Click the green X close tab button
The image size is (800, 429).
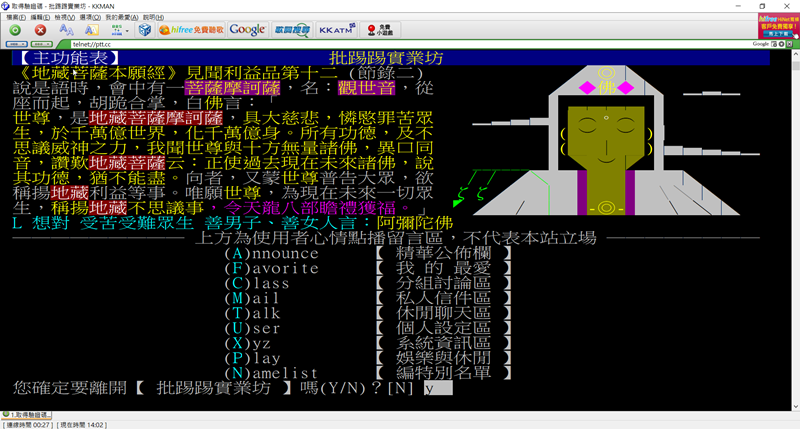[789, 44]
